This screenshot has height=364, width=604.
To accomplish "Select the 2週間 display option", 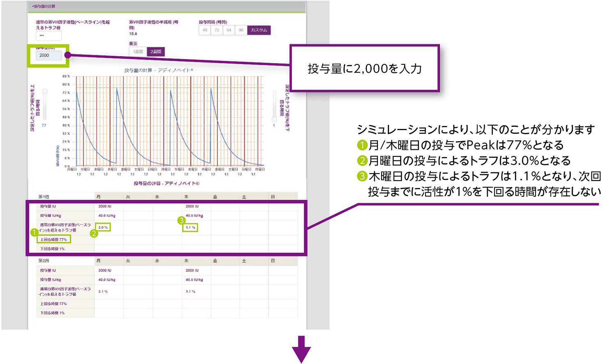I will (156, 52).
